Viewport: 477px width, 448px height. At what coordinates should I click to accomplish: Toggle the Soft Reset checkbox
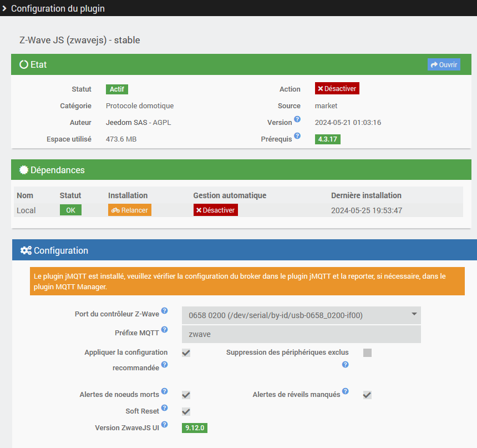(x=186, y=412)
